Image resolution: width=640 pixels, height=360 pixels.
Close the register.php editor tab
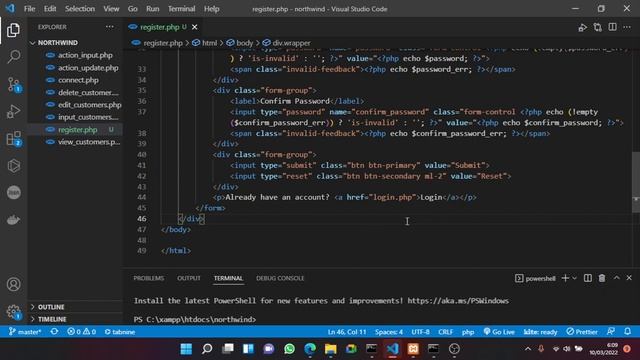(195, 27)
